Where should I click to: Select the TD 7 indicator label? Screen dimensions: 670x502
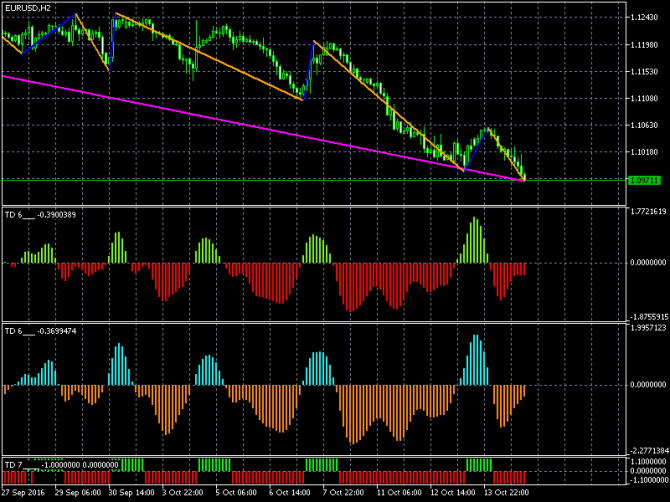[x=62, y=464]
